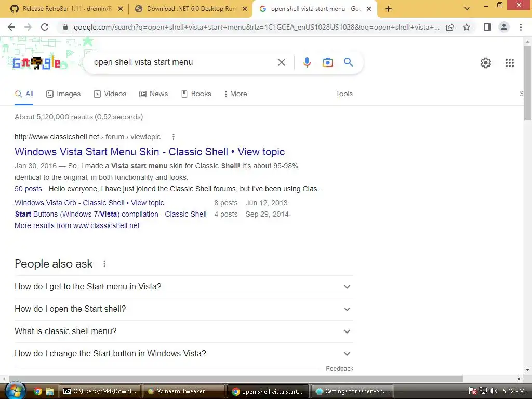Click the Google doodle logo
The image size is (532, 399).
37,63
